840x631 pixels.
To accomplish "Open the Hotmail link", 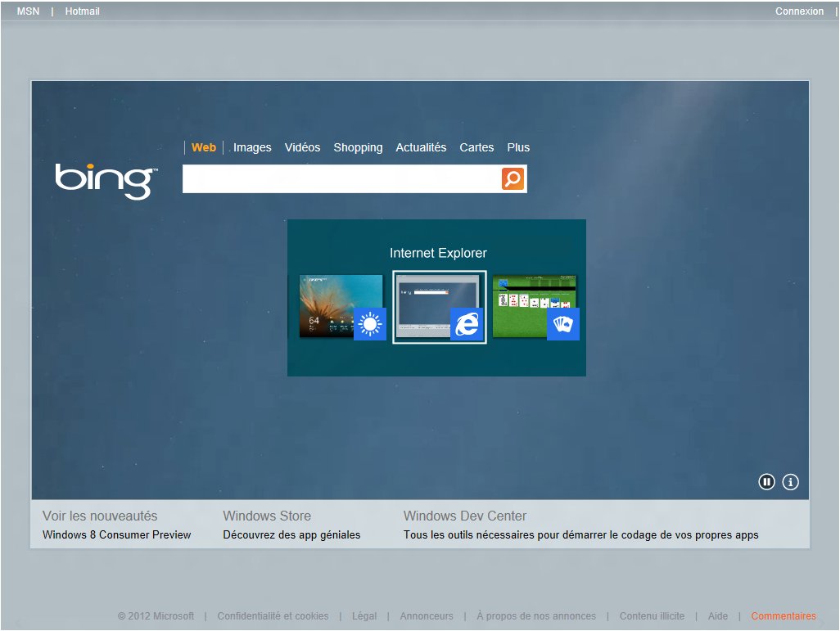I will click(x=83, y=11).
